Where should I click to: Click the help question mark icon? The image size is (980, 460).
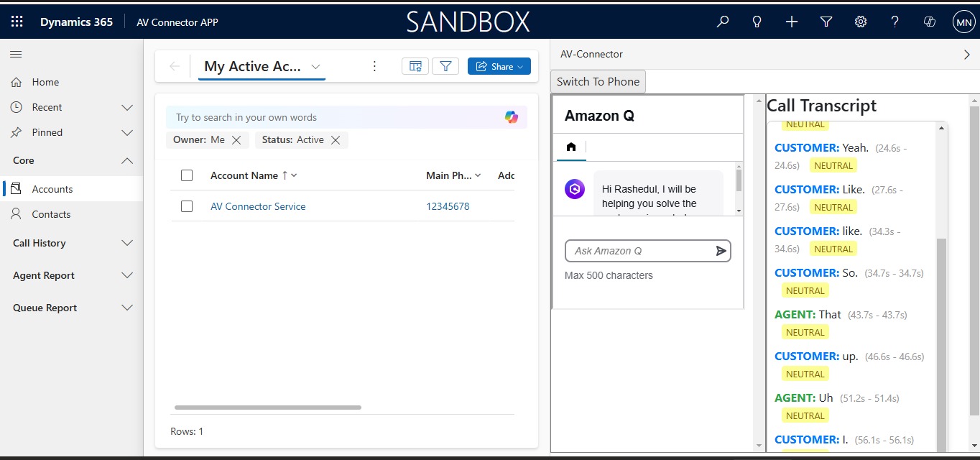[895, 22]
